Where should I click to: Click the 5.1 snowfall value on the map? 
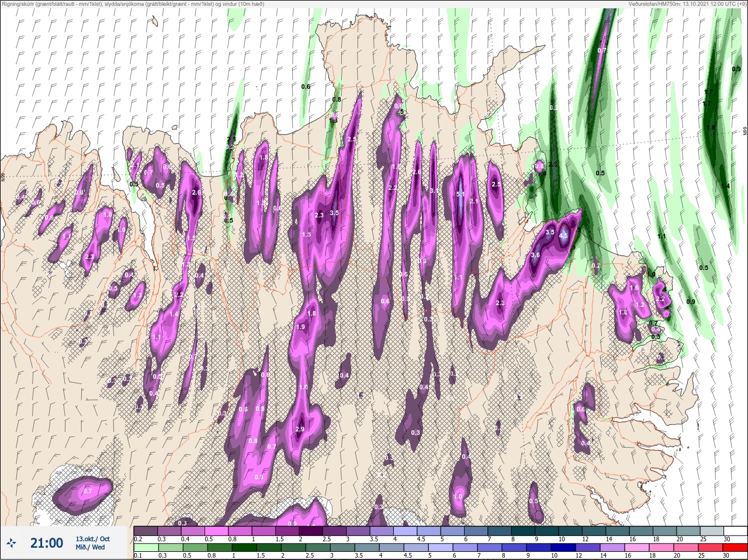coord(460,195)
